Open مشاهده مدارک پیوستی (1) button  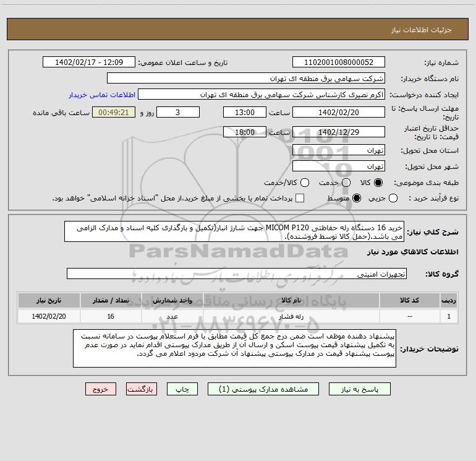[x=263, y=389]
